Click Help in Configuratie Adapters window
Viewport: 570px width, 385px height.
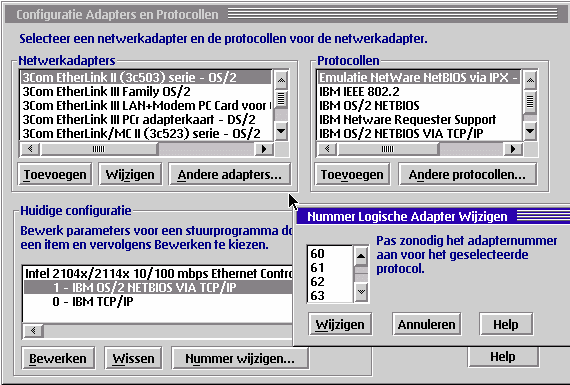(503, 357)
